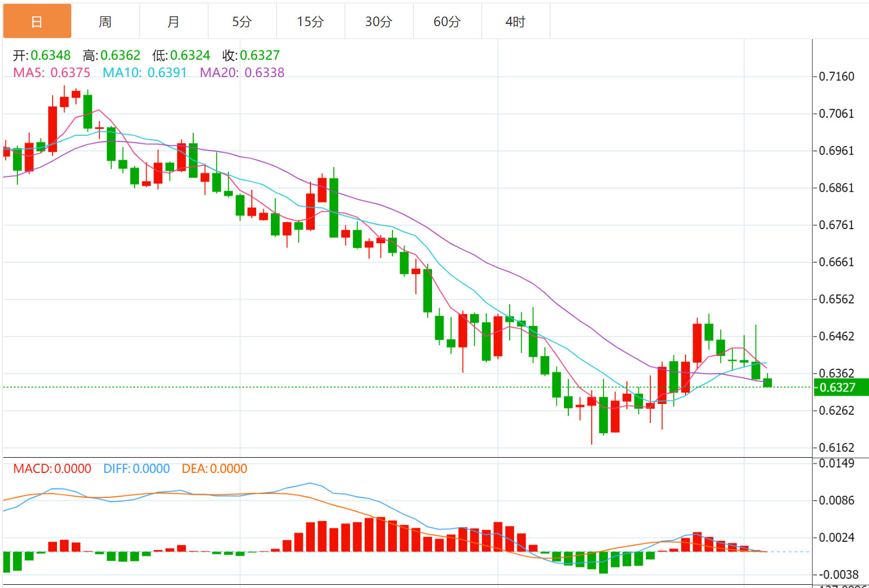Click the 0.6861 price axis label

[x=836, y=188]
